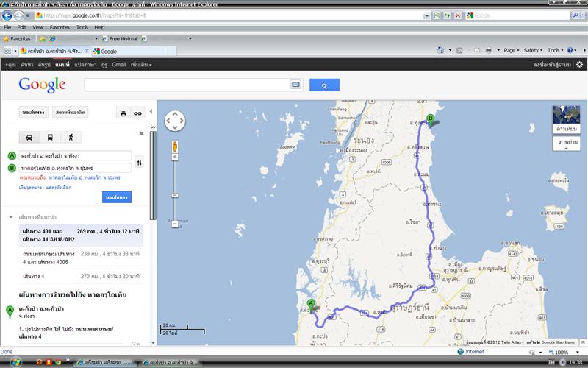Click the Street View pegman icon
Image resolution: width=588 pixels, height=368 pixels.
[175, 146]
